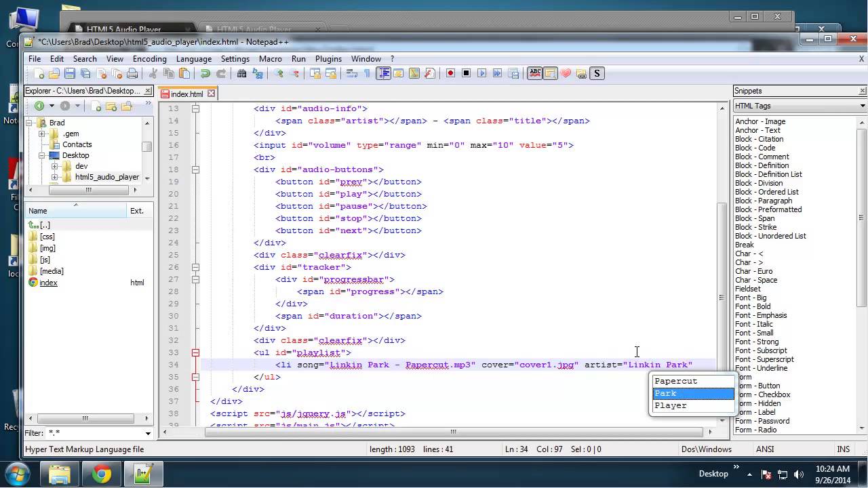Select the index.html document tab
Screen dimensions: 868x488
pos(186,94)
